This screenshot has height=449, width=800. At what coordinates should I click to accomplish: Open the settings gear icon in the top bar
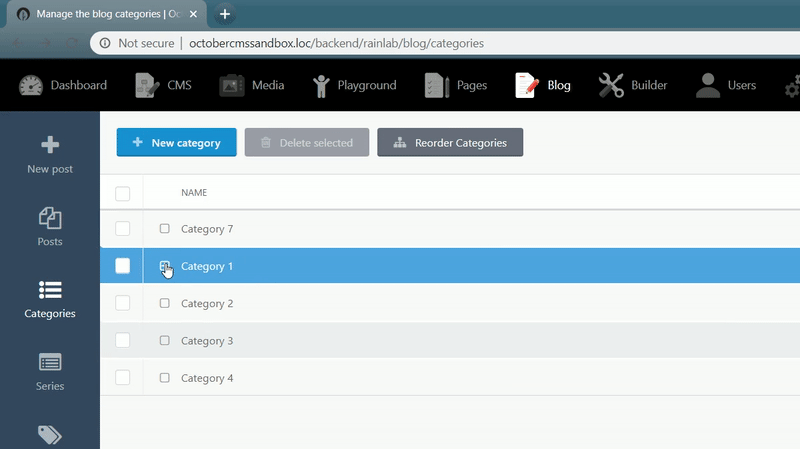pyautogui.click(x=792, y=87)
